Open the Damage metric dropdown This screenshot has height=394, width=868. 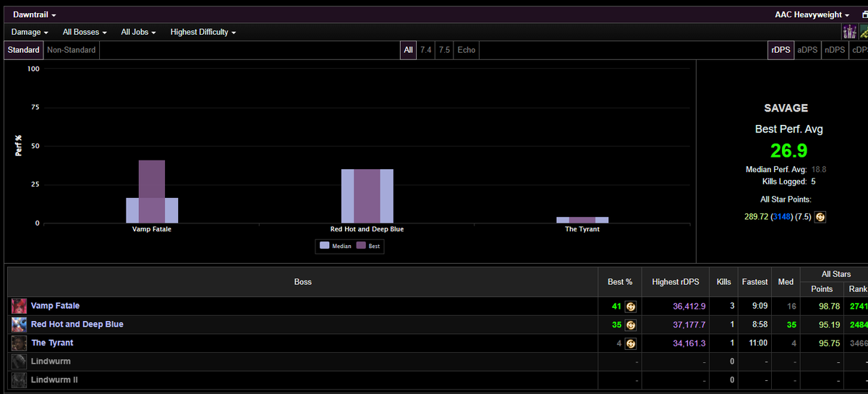30,32
